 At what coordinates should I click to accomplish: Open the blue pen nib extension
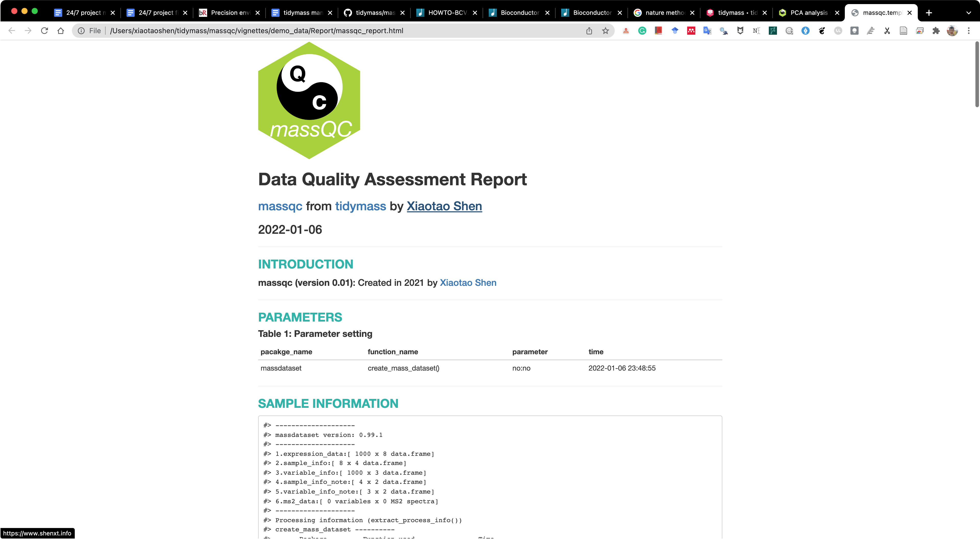(805, 31)
